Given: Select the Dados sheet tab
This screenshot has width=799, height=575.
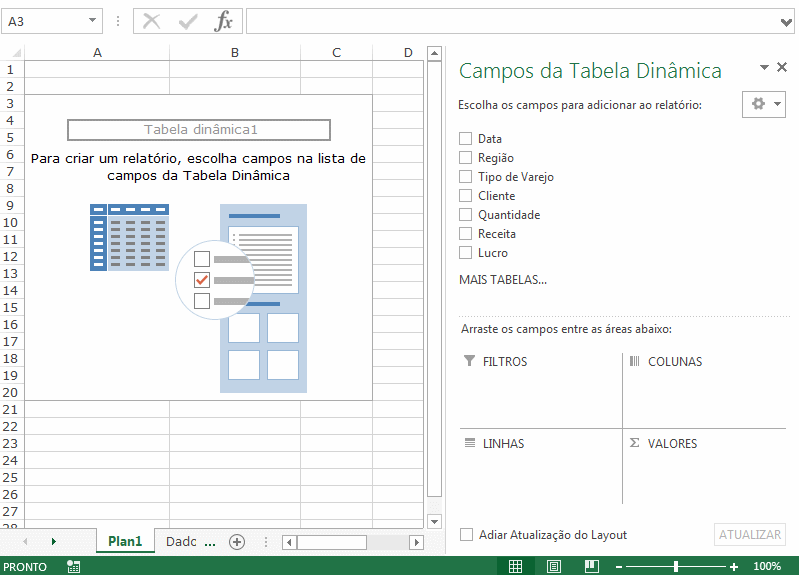Looking at the screenshot, I should pyautogui.click(x=181, y=541).
